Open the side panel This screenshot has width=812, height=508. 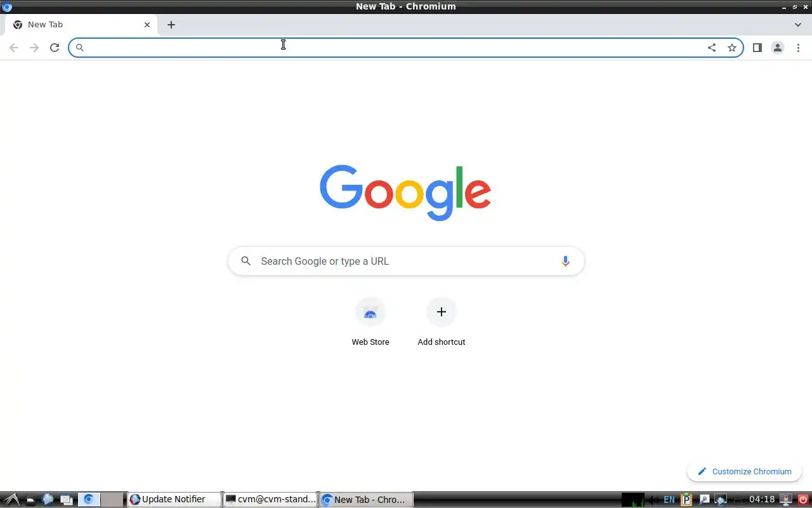point(757,48)
